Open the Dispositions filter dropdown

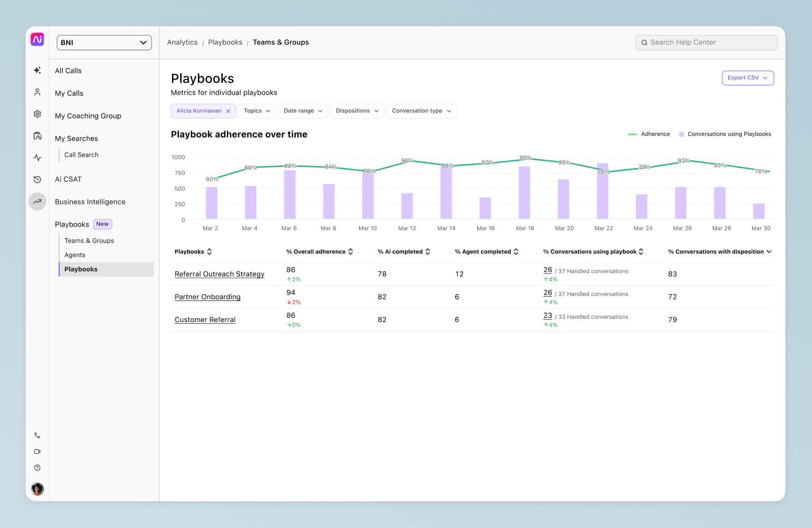[x=357, y=111]
